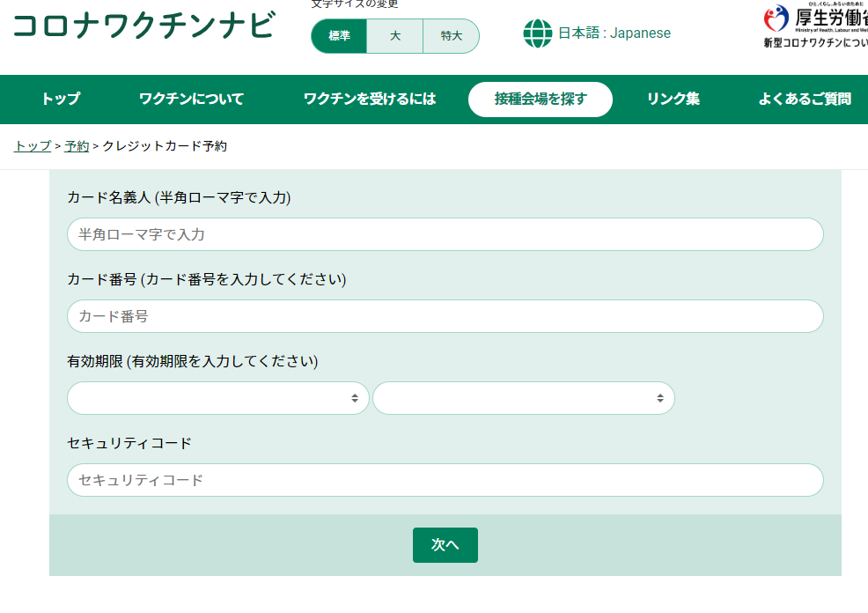Viewport: 868px width, 613px height.
Task: Click the 新型コロナワクチンについて link under ministry logo
Action: click(815, 43)
